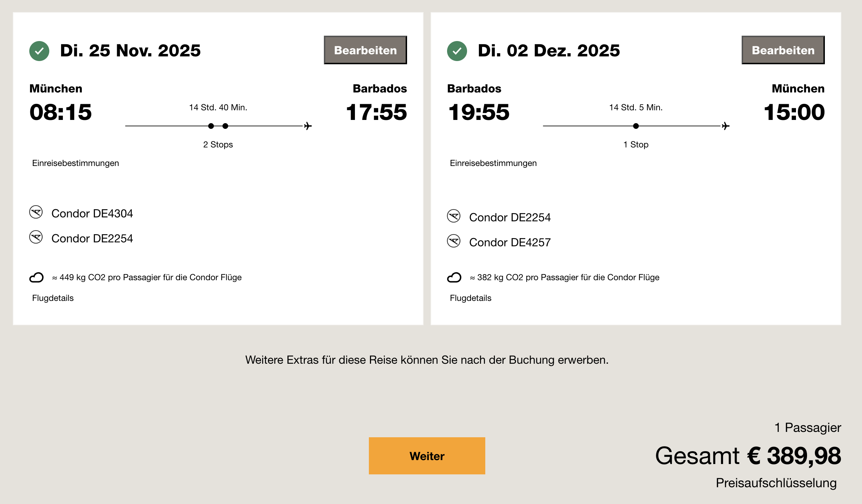862x504 pixels.
Task: Click Condor logo next to return DE2254
Action: (453, 216)
